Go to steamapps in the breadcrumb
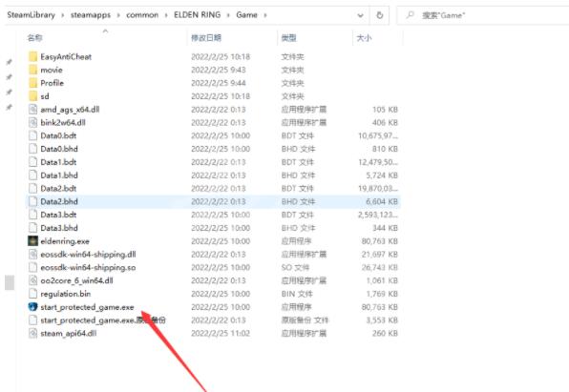This screenshot has height=392, width=569. [x=91, y=15]
